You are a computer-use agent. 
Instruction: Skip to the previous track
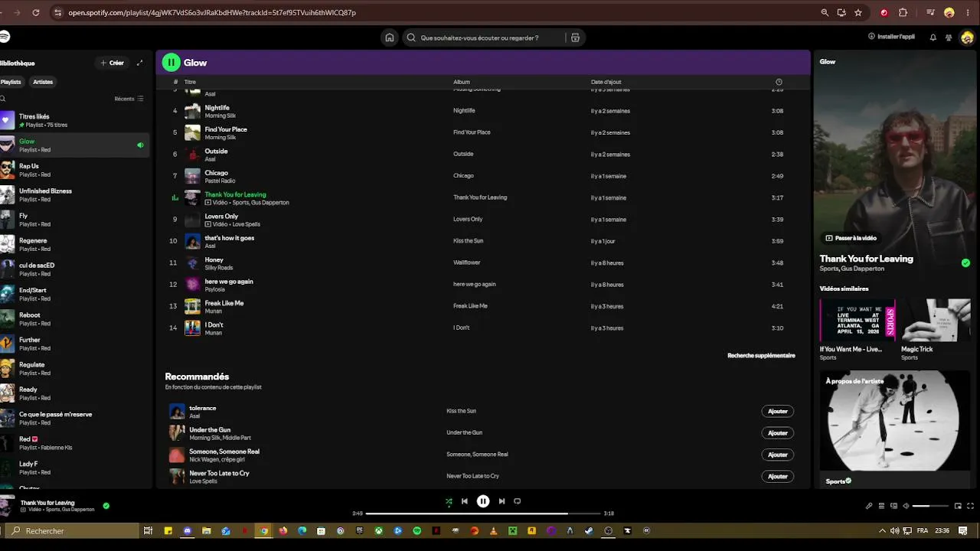[x=464, y=501]
